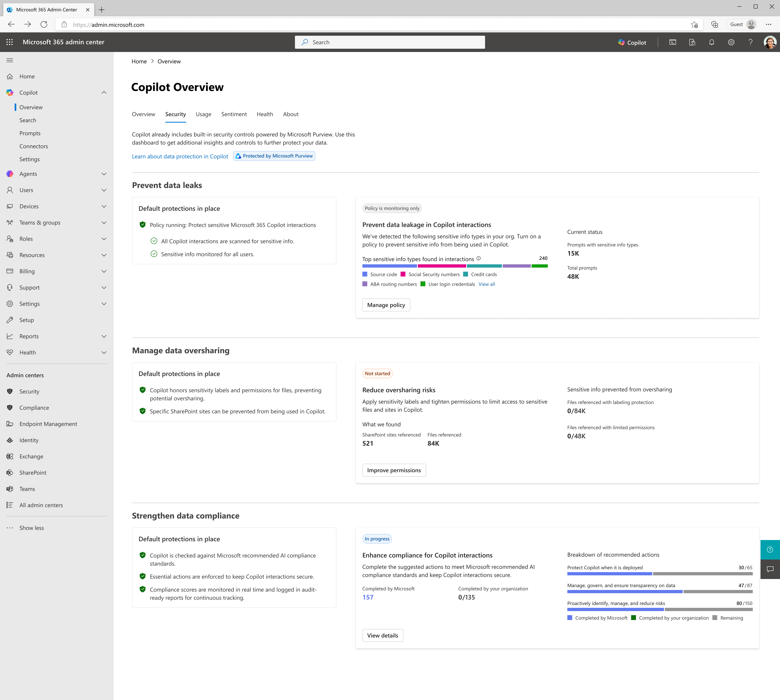Open the settings gear in header
Image resolution: width=780 pixels, height=700 pixels.
point(731,42)
